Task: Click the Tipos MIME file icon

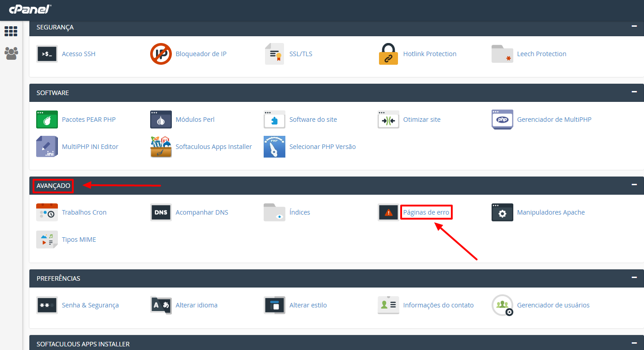Action: pos(47,240)
